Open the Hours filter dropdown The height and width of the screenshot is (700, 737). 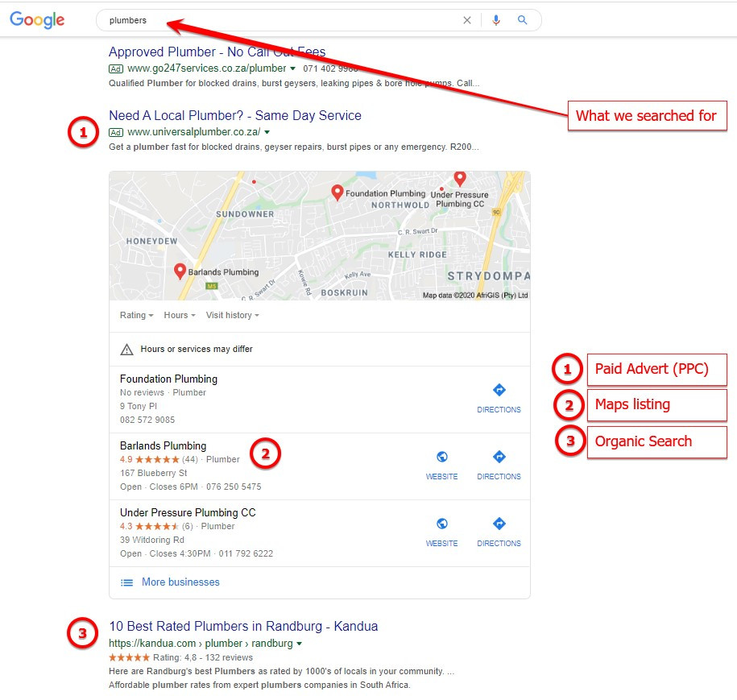pyautogui.click(x=180, y=315)
